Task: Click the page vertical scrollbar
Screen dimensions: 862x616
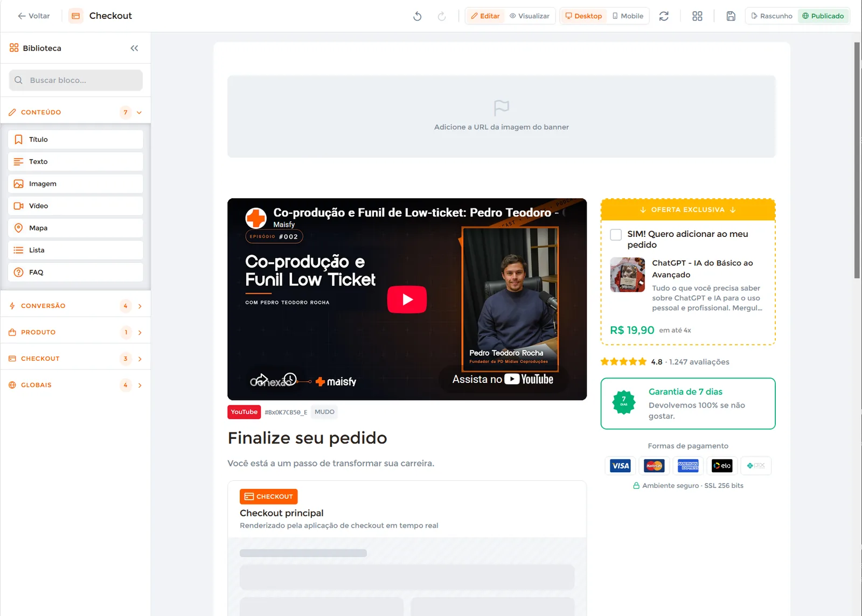Action: pos(857,160)
